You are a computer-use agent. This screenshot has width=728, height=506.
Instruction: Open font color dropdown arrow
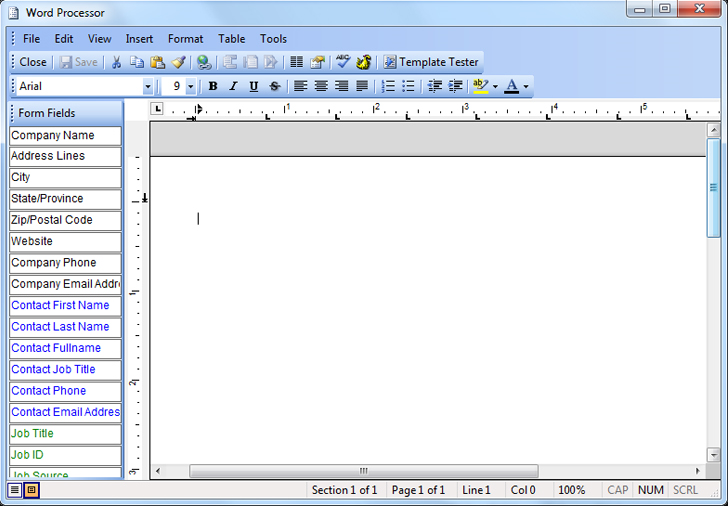[526, 87]
